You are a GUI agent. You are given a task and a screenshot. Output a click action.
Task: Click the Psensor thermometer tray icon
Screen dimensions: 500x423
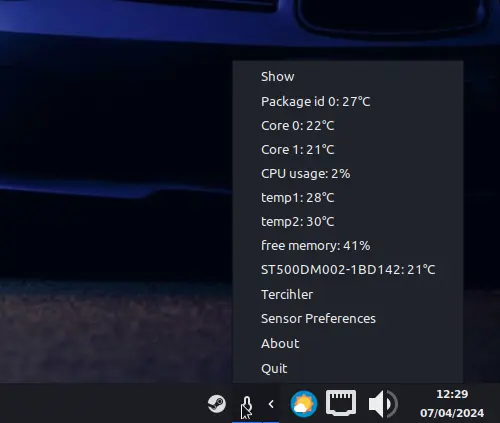pos(247,405)
